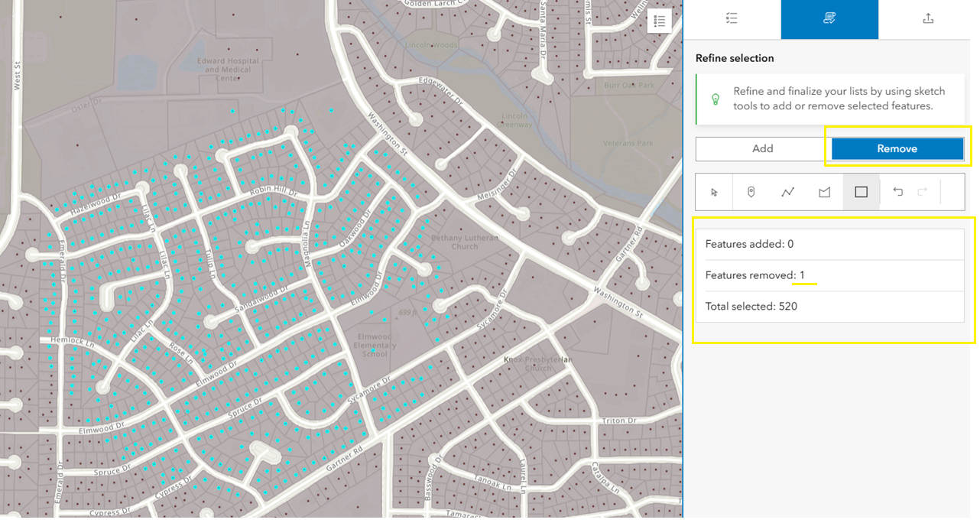Screen dimensions: 980x523
Task: Activate the polygon sketch tool
Action: pos(824,192)
